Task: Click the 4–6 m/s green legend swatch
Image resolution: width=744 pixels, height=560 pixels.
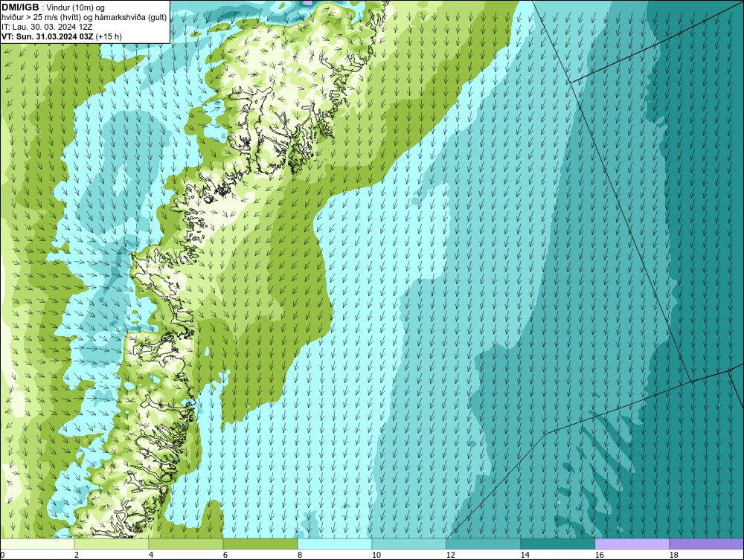Action: (186, 544)
